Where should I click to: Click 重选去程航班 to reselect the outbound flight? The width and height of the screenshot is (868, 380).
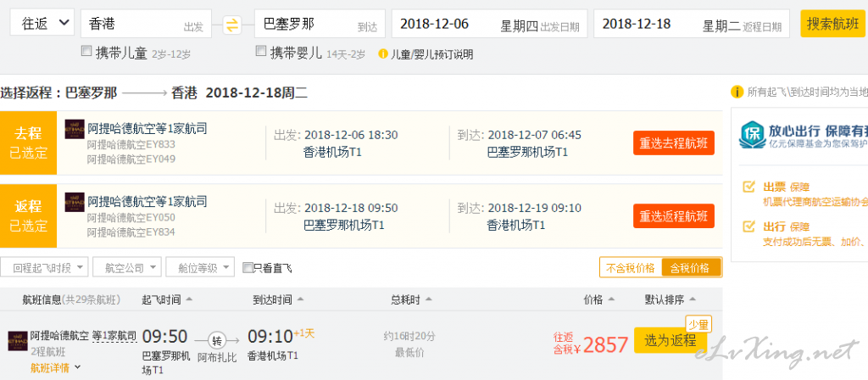point(674,142)
